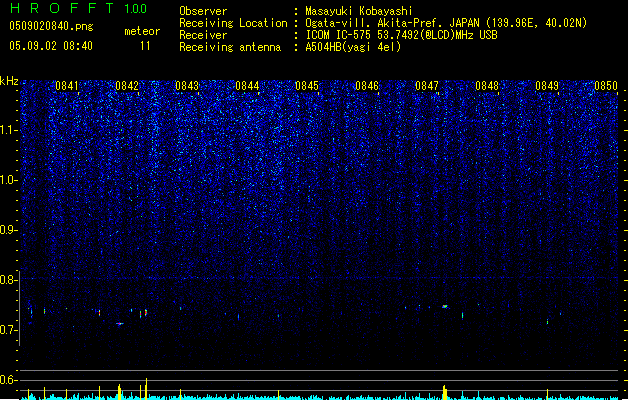The height and width of the screenshot is (400, 629).
Task: Click the 0844 time marker
Action: click(x=247, y=86)
